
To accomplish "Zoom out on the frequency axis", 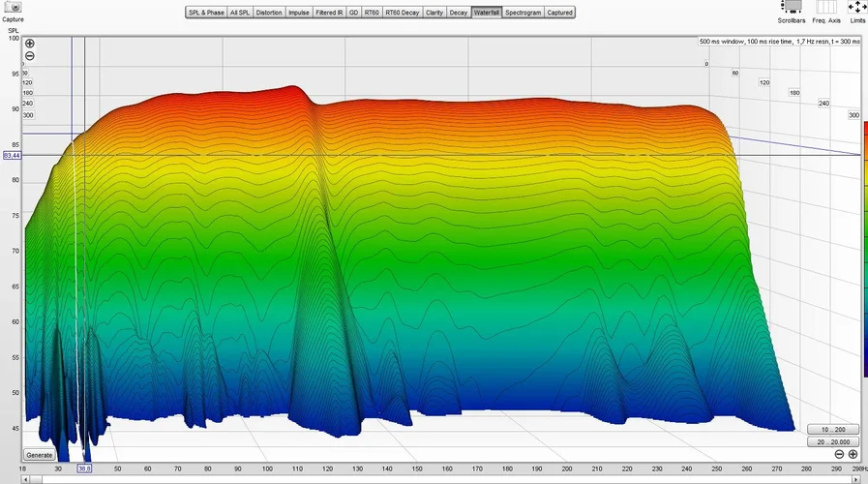I will tap(839, 454).
